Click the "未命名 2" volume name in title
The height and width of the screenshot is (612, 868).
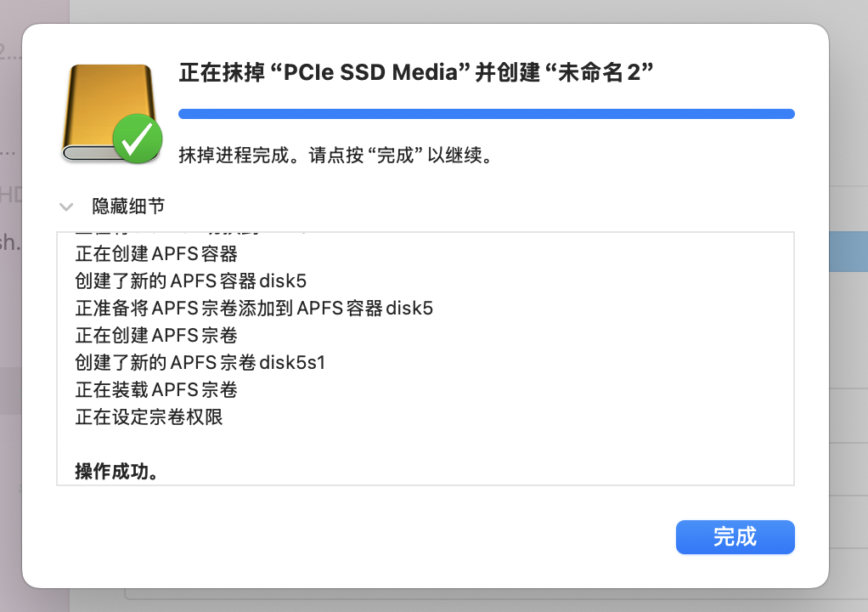coord(602,72)
